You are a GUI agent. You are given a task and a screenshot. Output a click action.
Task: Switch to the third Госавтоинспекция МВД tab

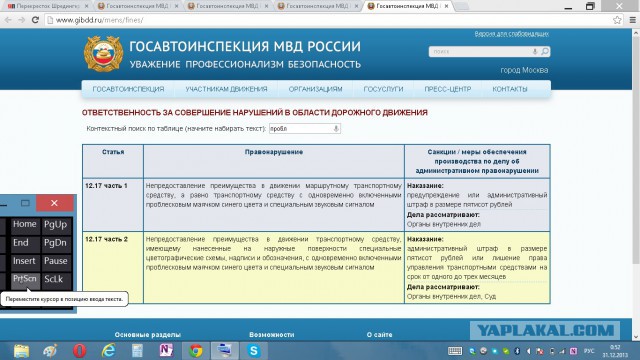[x=228, y=6]
